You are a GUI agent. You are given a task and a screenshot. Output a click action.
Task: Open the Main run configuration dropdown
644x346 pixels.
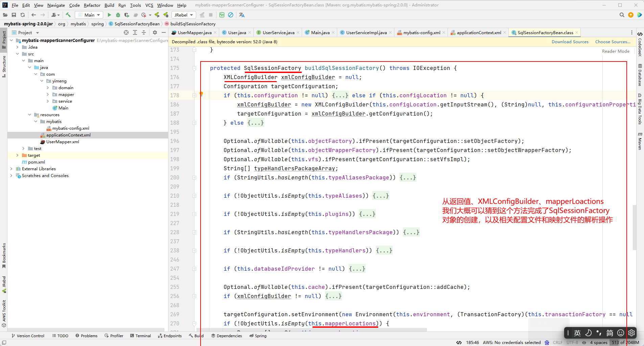click(89, 15)
